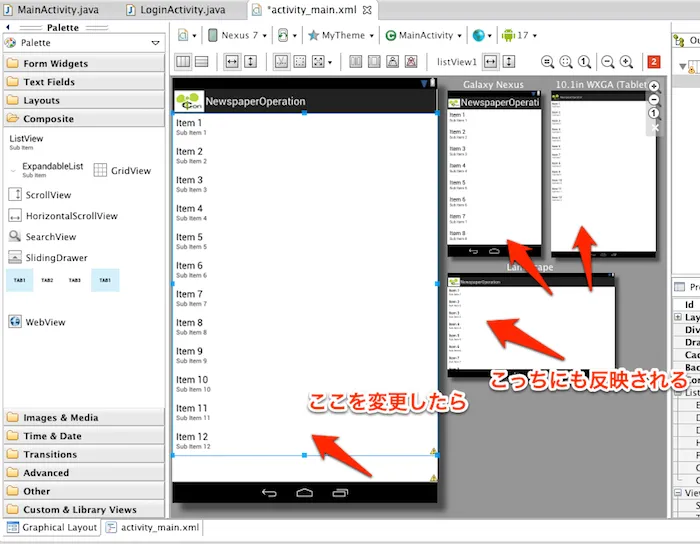Toggle layout width fill for listView1

point(491,62)
